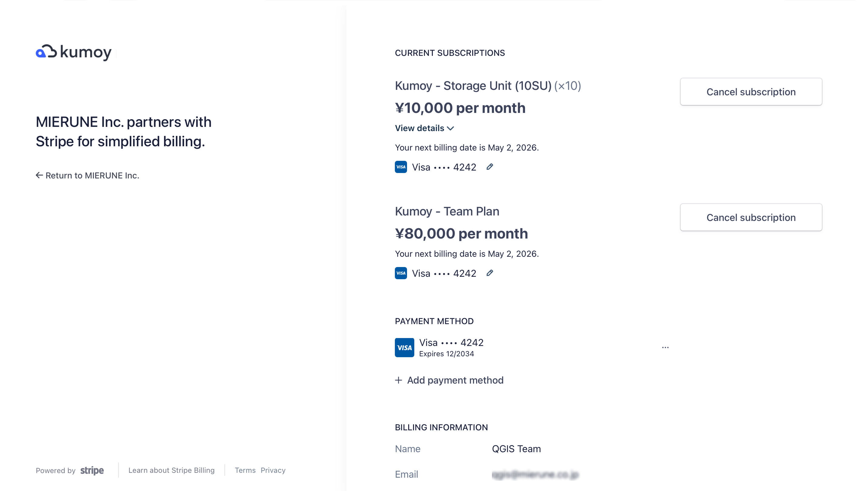Open the Terms link in footer
Screen dimensions: 868x491
coord(245,470)
